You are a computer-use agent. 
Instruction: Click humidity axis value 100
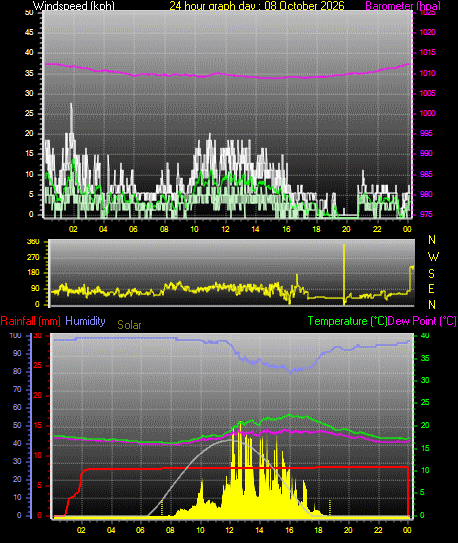pyautogui.click(x=15, y=336)
